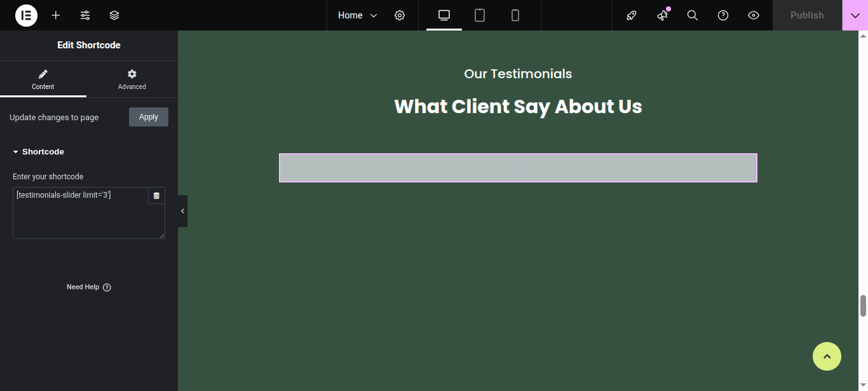Open the Finder search icon
This screenshot has width=868, height=391.
pyautogui.click(x=693, y=15)
